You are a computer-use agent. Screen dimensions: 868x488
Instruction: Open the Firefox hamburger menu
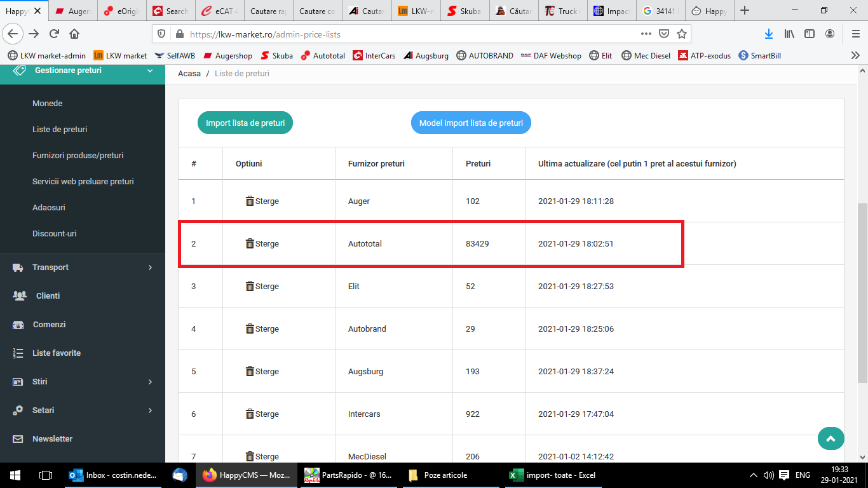(x=855, y=34)
